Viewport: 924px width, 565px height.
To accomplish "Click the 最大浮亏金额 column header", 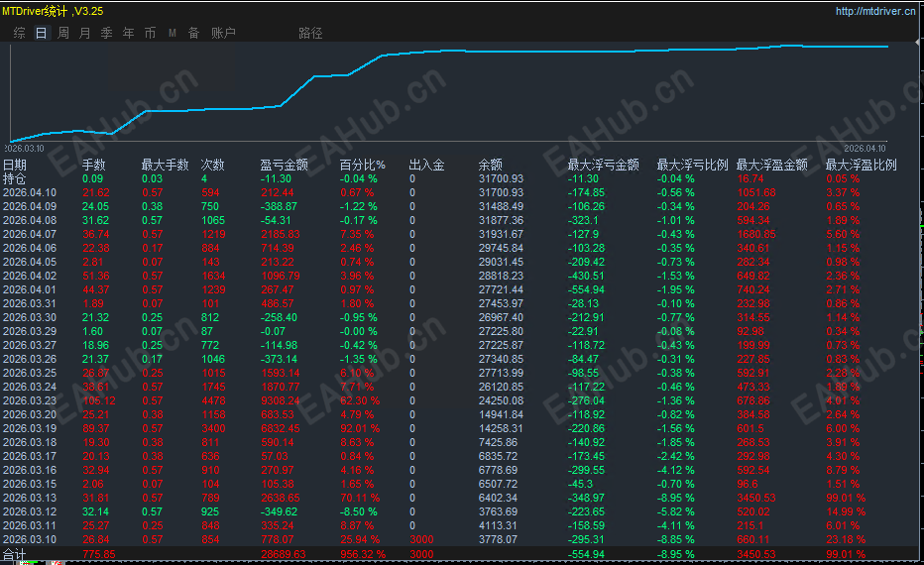I will coord(604,165).
